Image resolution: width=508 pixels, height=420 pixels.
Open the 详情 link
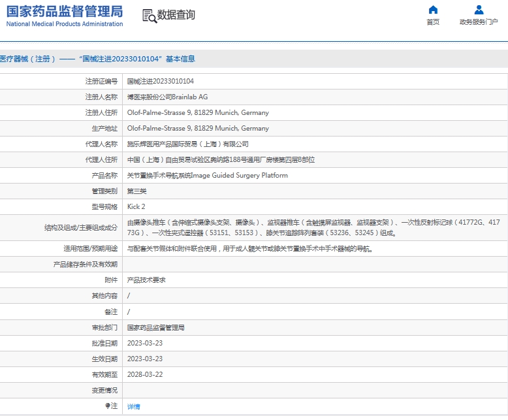[133, 406]
